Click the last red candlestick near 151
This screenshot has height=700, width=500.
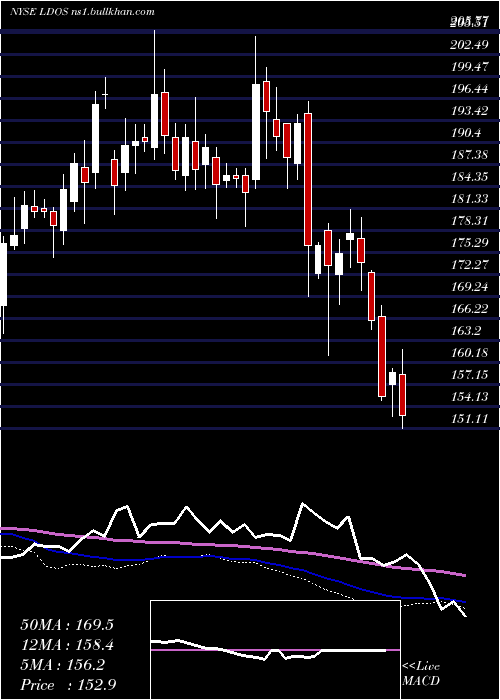[x=403, y=395]
